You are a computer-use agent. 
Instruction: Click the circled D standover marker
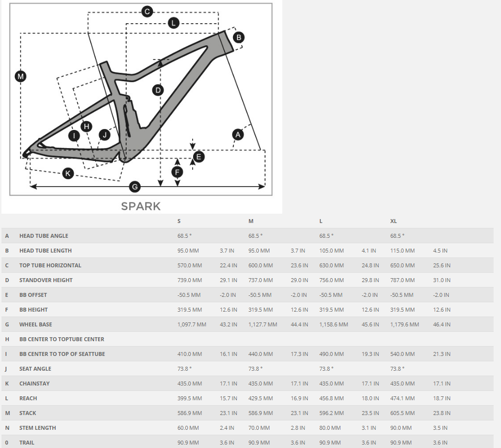coord(158,91)
